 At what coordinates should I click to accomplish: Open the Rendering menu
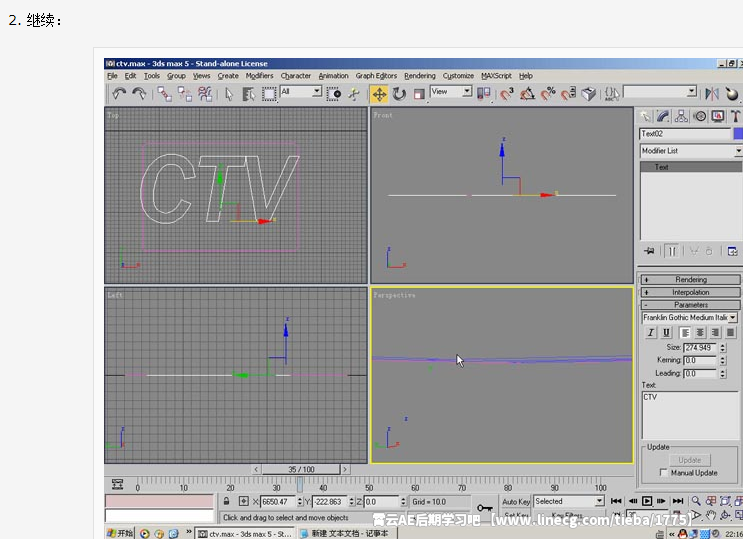[419, 76]
